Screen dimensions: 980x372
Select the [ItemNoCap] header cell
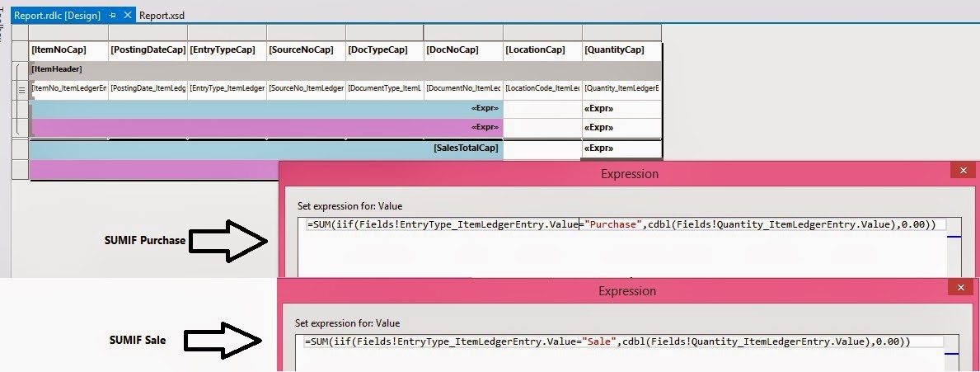tap(69, 50)
